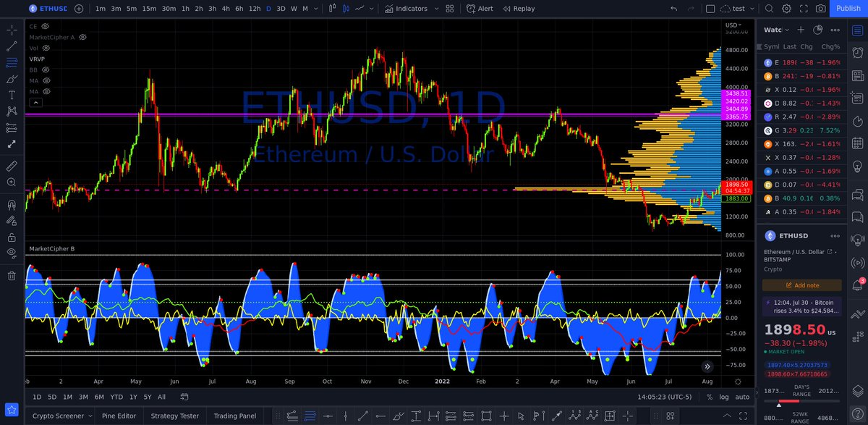Open the Fibonacci/horizontal lines tool group
This screenshot has width=868, height=425.
pyautogui.click(x=12, y=63)
